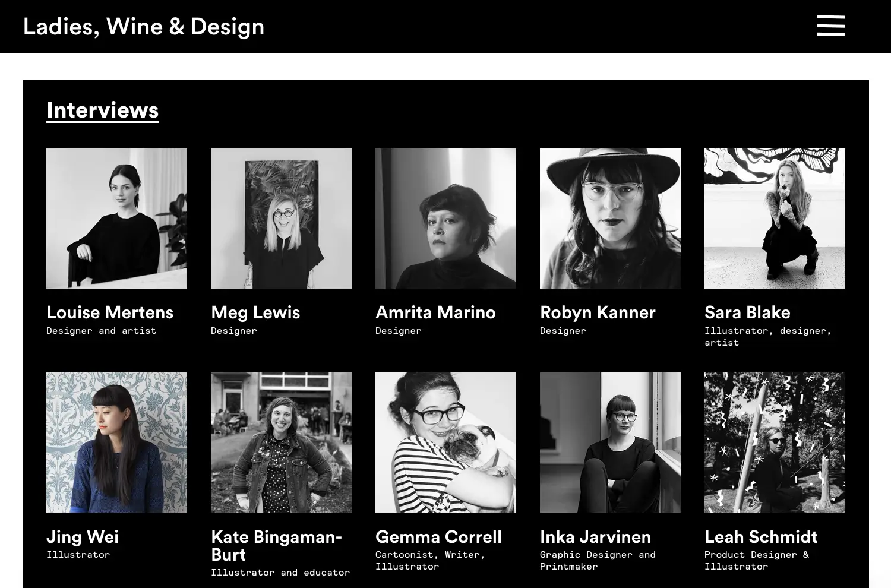Screen dimensions: 891x588
Task: Open the Interviews heading link
Action: [x=103, y=110]
